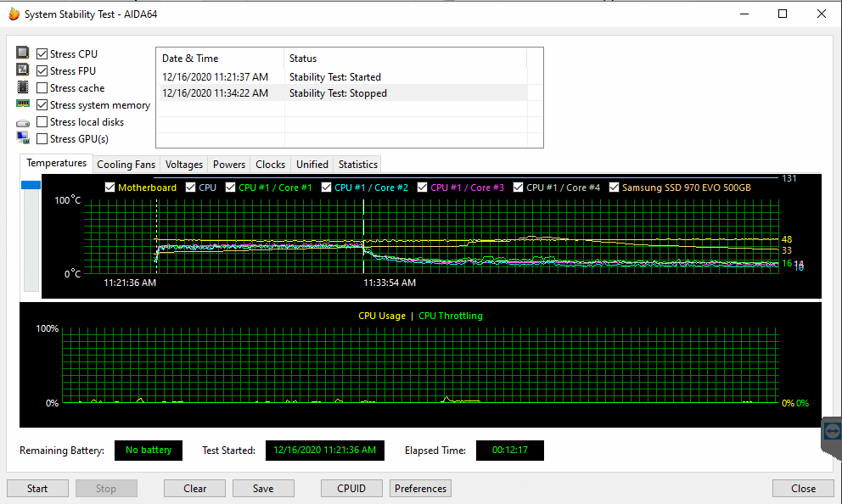Maximize the System Stability Test window
This screenshot has height=504, width=842.
tap(783, 14)
